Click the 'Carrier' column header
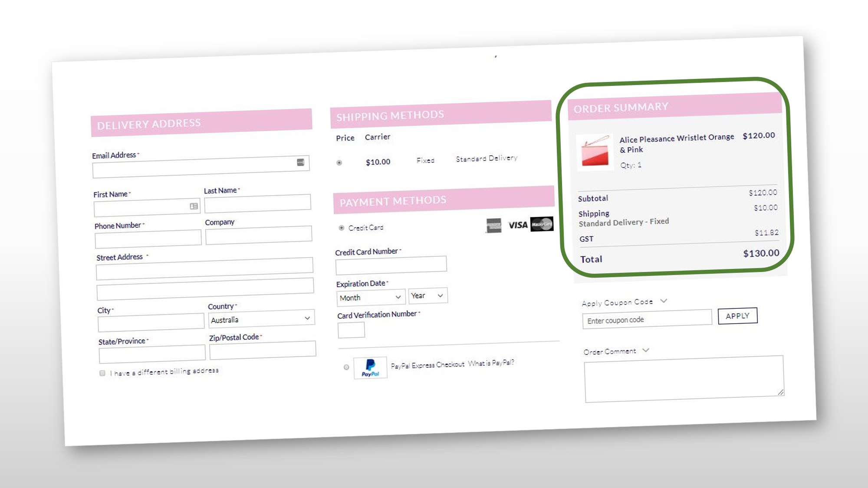 (x=378, y=137)
